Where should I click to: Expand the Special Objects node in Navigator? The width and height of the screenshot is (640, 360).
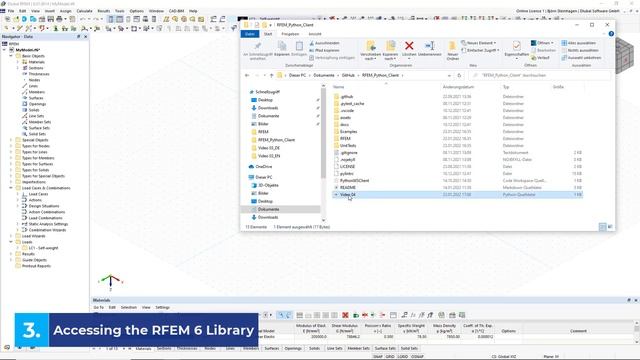11,140
